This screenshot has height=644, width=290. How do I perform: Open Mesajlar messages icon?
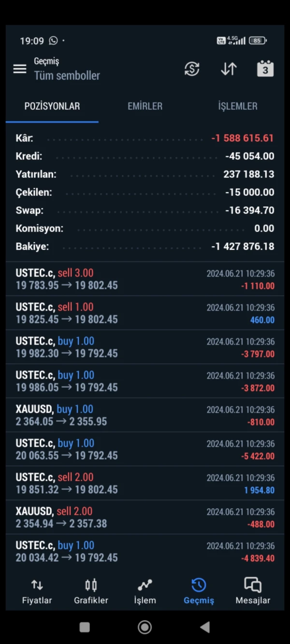(253, 585)
